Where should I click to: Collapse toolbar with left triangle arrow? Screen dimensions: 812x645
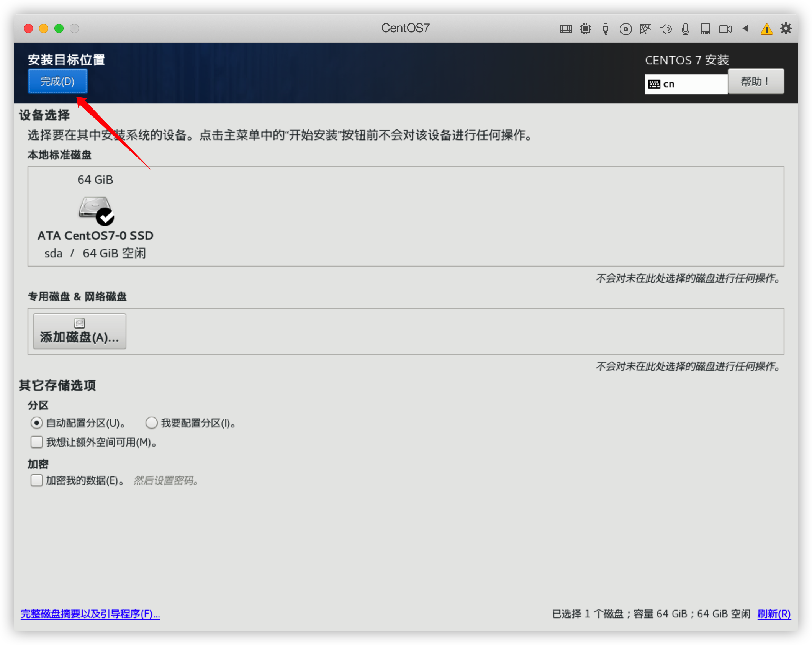pos(745,28)
